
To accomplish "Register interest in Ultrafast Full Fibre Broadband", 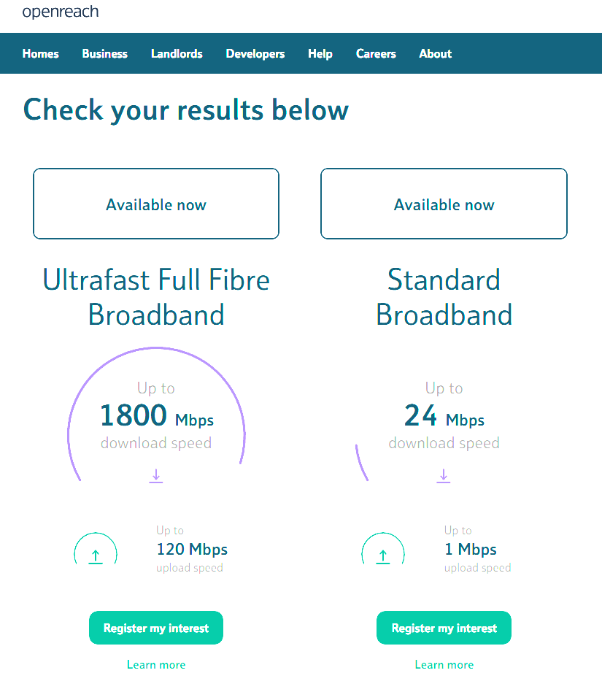I will 155,628.
